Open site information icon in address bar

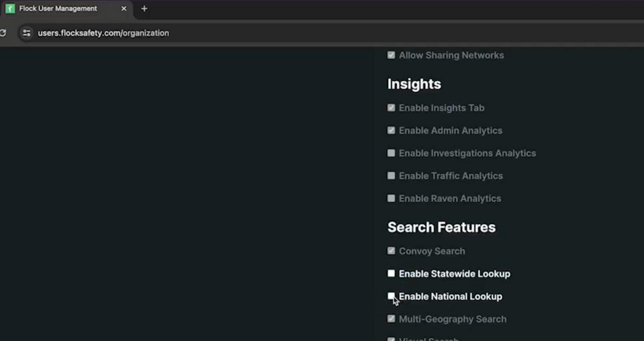[x=26, y=33]
